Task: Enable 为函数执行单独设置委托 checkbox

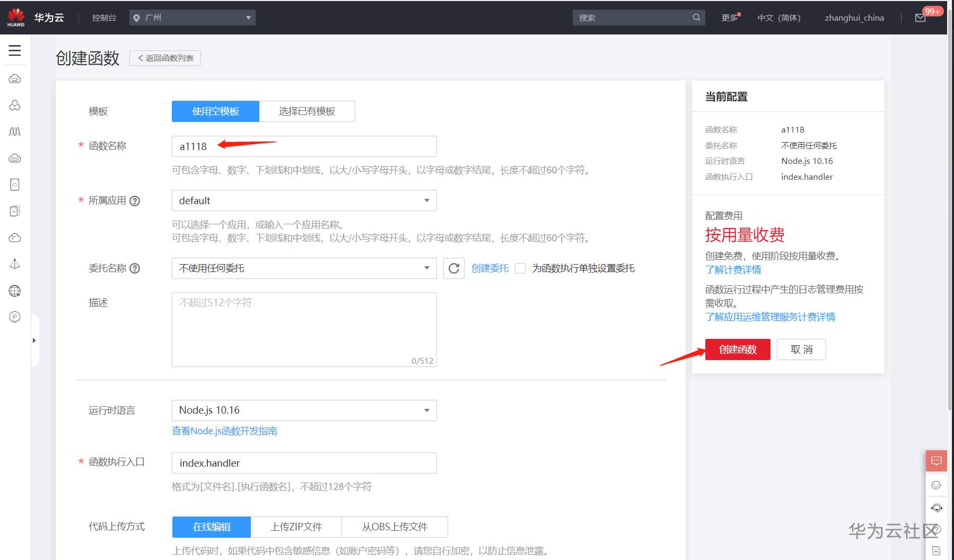Action: click(x=520, y=268)
